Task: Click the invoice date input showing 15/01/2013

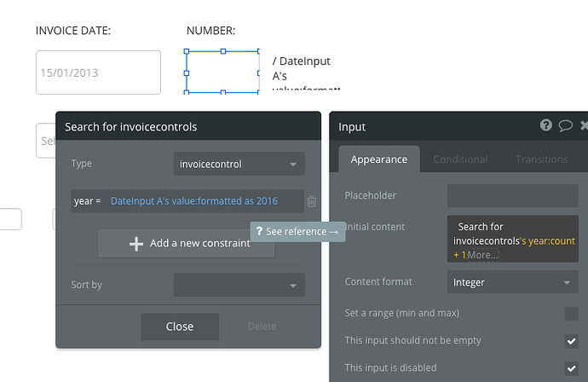Action: 98,72
